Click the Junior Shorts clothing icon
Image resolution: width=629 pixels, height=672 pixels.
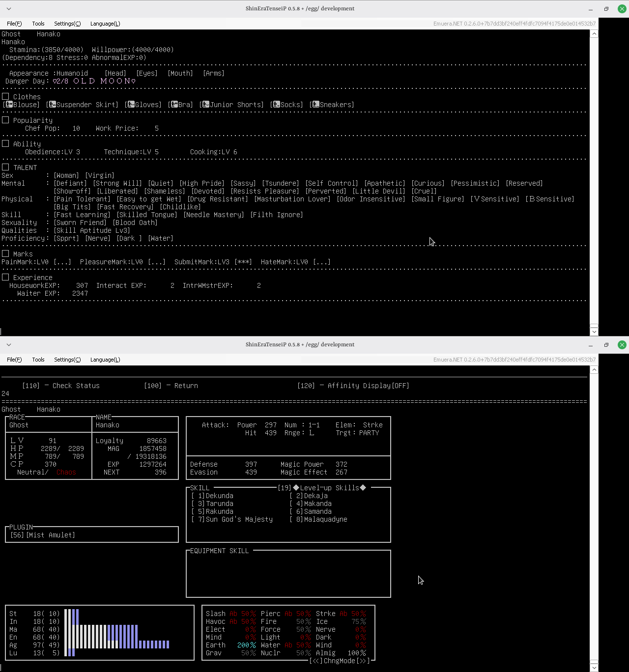point(205,105)
